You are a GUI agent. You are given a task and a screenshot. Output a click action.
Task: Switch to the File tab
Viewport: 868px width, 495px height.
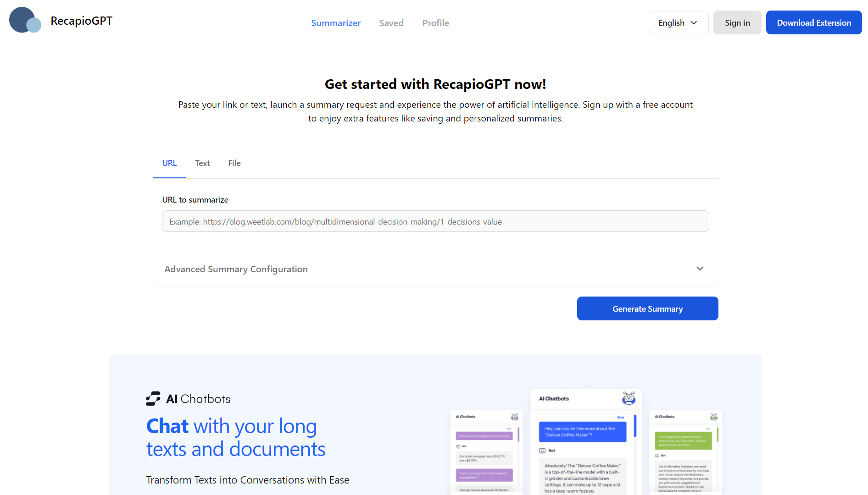click(x=234, y=163)
